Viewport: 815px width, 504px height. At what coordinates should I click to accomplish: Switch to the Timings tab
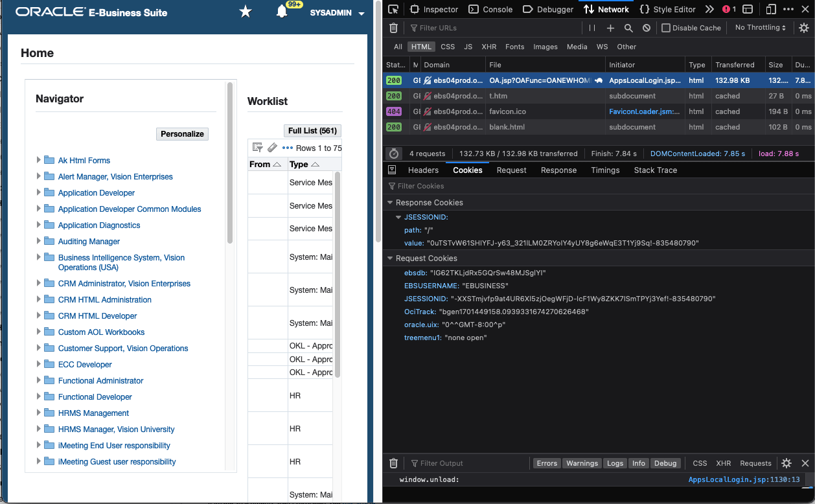(606, 170)
